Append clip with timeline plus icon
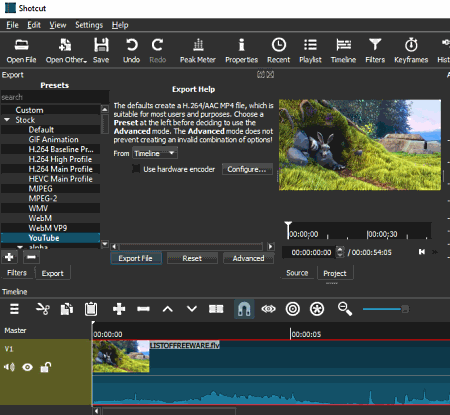This screenshot has height=415, width=450. 119,309
